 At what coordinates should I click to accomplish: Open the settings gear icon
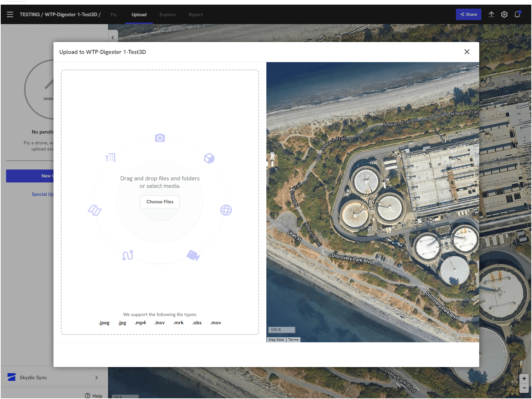504,14
